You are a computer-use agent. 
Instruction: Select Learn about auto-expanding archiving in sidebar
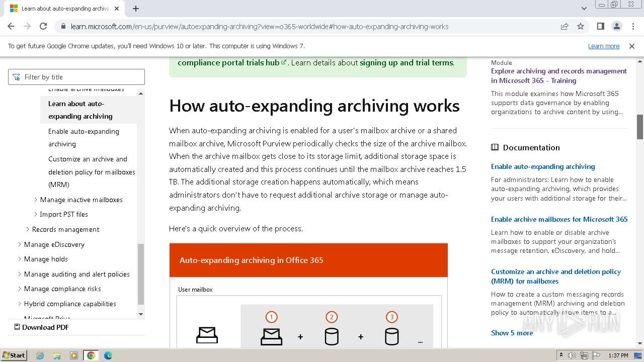(89, 110)
